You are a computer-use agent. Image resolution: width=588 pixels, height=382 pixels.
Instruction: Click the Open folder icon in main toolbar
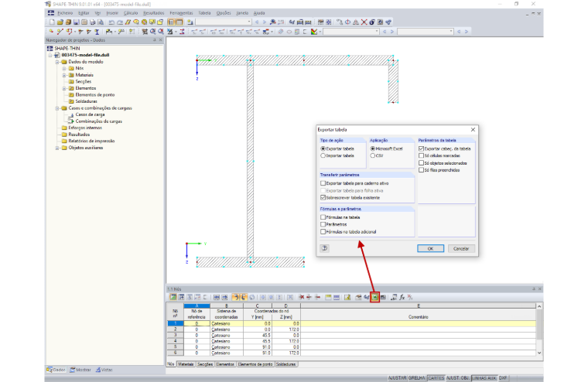pyautogui.click(x=60, y=22)
